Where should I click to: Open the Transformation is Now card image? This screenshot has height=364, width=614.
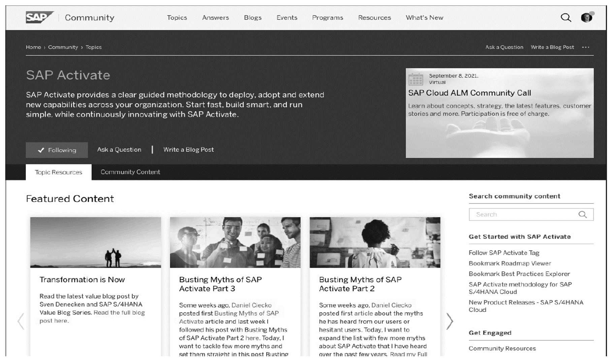click(x=96, y=242)
